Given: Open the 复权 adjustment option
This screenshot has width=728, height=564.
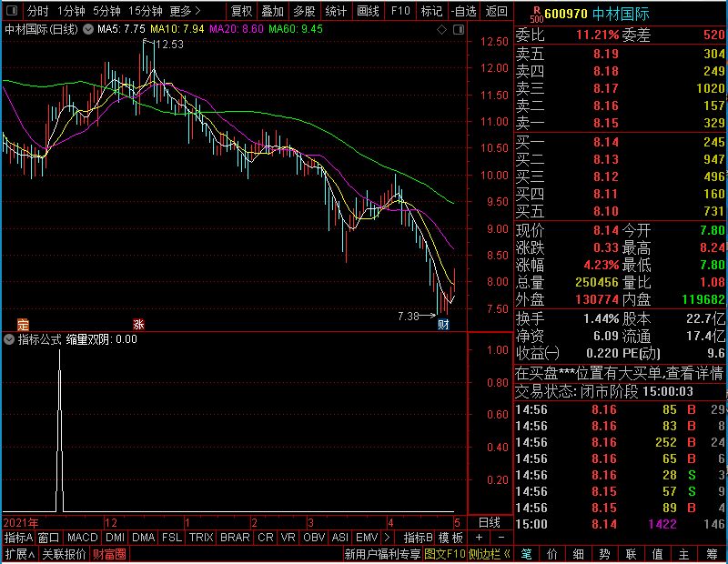Looking at the screenshot, I should point(241,11).
